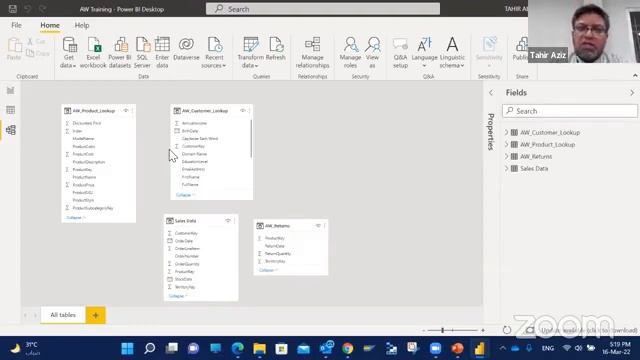Image resolution: width=640 pixels, height=360 pixels.
Task: Reset the model layout view
Action: (x=507, y=330)
